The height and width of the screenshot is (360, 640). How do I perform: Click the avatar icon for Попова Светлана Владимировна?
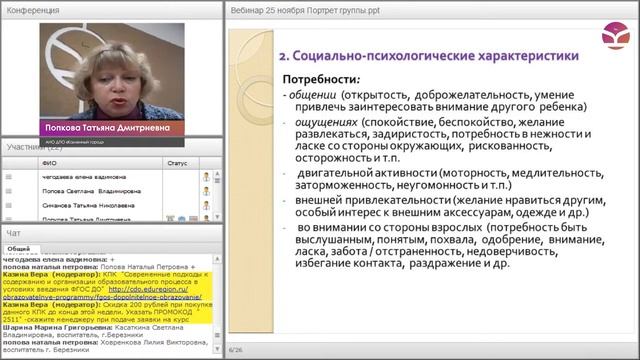(206, 191)
